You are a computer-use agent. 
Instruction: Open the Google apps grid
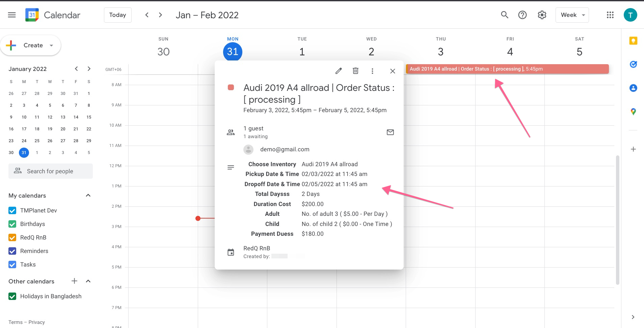pyautogui.click(x=610, y=15)
